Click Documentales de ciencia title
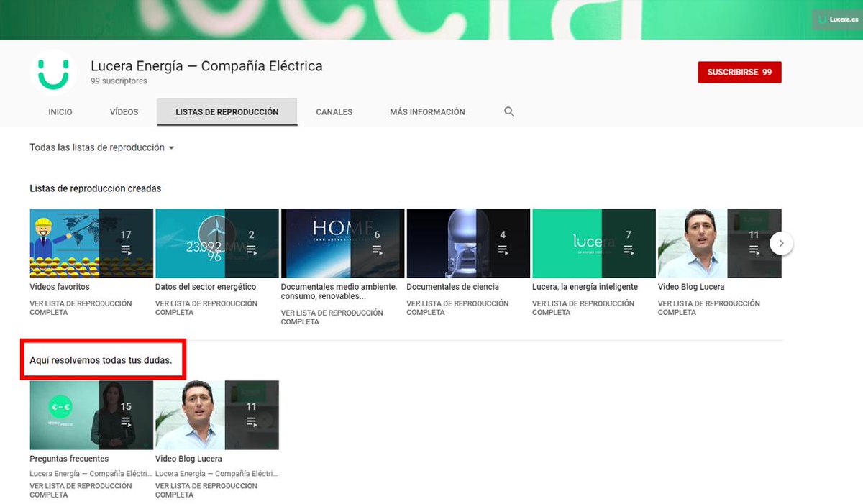This screenshot has width=863, height=504. [452, 287]
